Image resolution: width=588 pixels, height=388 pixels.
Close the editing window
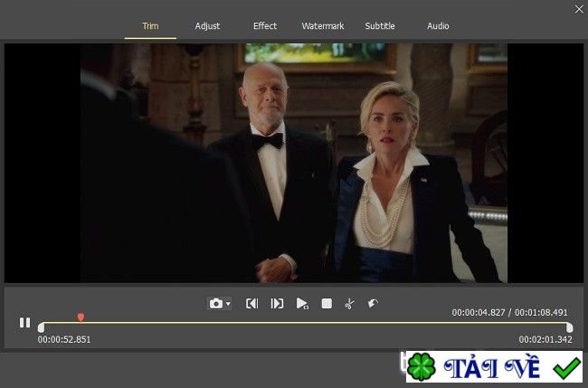tap(579, 9)
